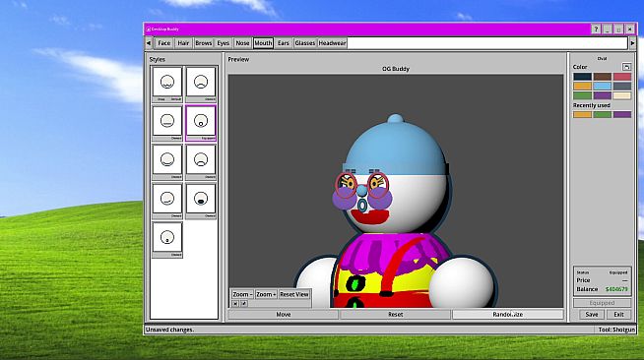Open the Headwear tab
Viewport: 644px width, 360px height.
332,43
